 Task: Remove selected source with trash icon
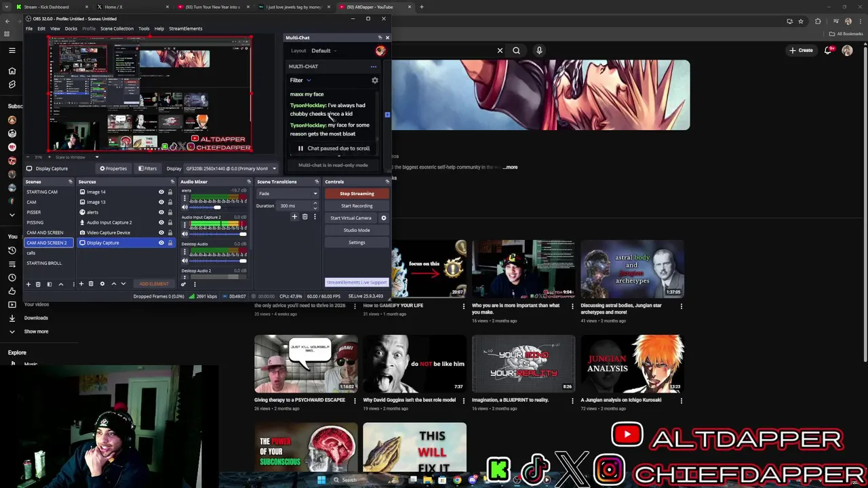(91, 284)
